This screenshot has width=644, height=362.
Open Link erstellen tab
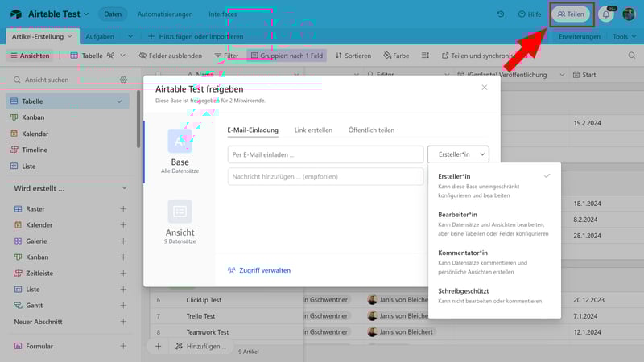pos(313,130)
